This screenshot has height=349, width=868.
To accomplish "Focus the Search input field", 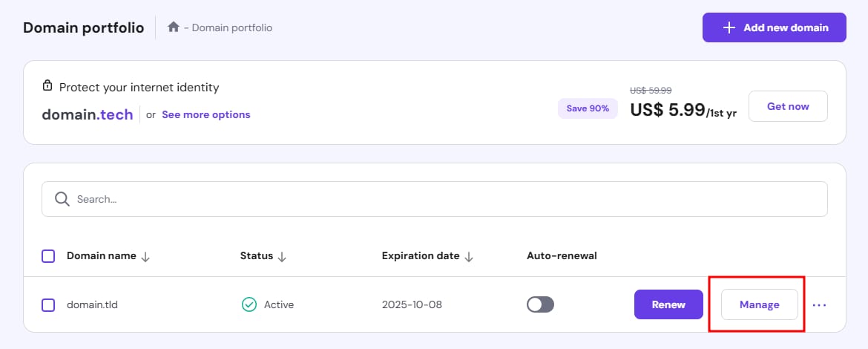I will point(445,199).
